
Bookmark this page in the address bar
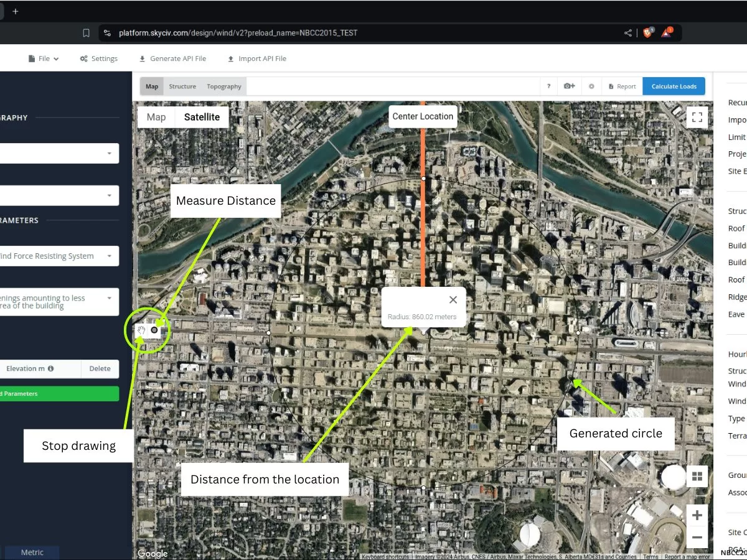86,33
